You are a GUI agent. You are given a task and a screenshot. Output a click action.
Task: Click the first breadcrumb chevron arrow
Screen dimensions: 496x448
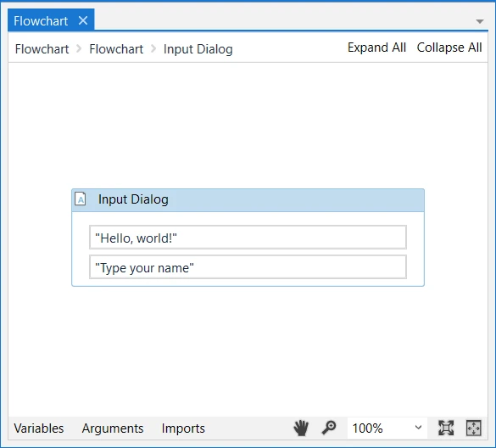(x=79, y=48)
